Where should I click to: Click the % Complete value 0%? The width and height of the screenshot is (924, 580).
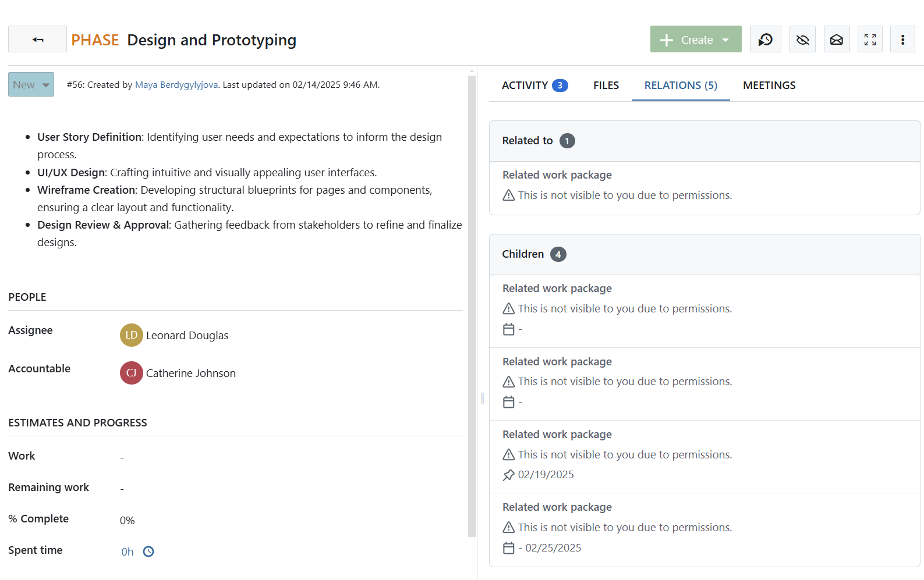(127, 520)
